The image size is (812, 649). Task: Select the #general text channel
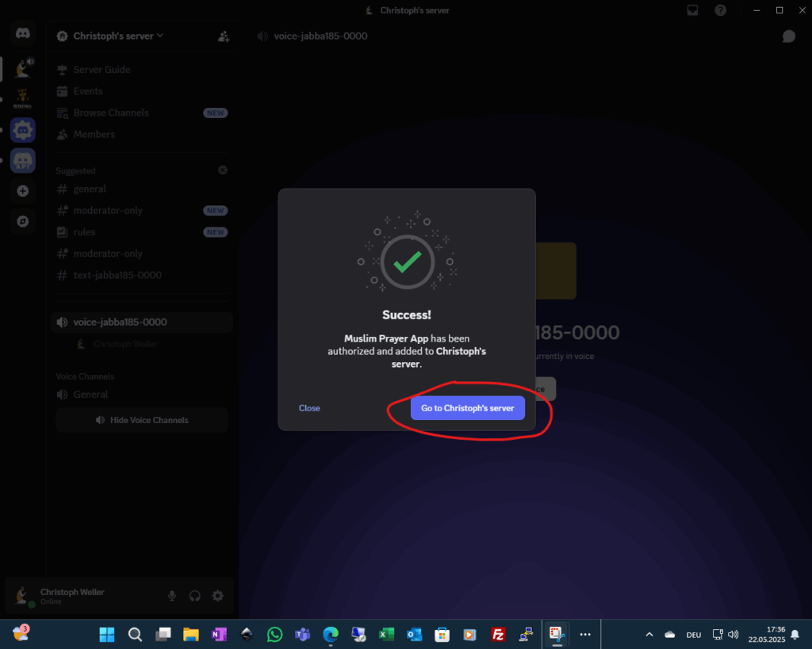(x=142, y=189)
